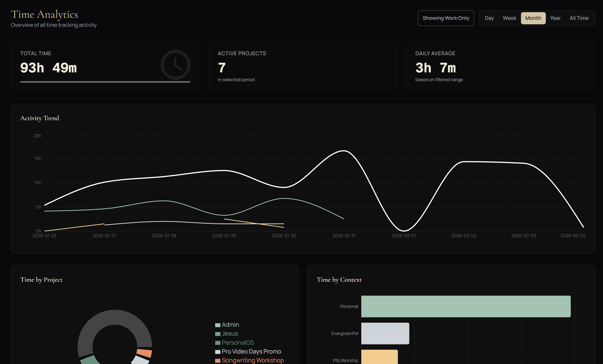Toggle Songwriting Workshop legend label
603x364 pixels.
253,360
